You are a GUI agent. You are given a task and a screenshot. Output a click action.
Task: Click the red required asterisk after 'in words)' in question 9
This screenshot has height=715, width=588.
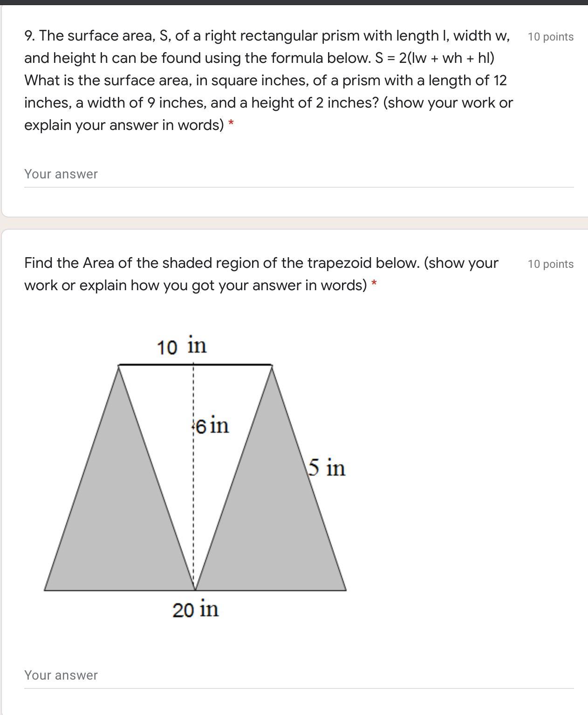(231, 124)
